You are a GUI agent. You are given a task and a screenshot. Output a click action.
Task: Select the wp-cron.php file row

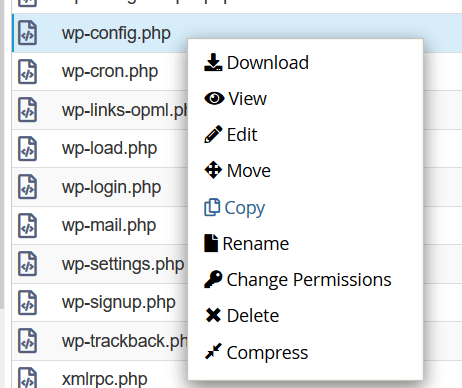click(x=100, y=71)
